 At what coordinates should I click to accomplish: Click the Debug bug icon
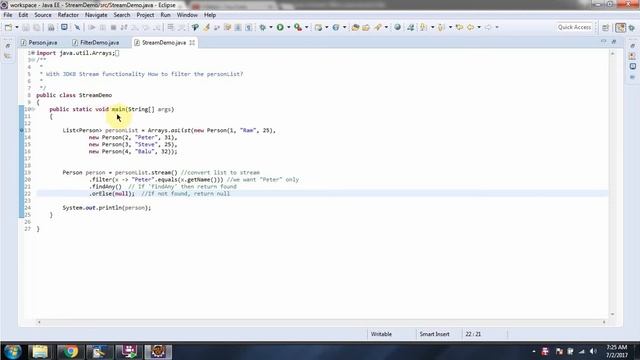tap(262, 27)
